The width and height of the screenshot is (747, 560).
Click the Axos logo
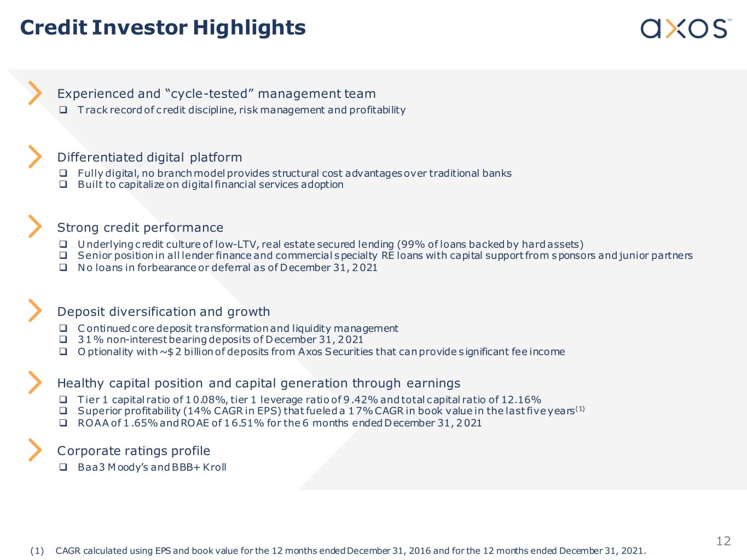coord(685,28)
